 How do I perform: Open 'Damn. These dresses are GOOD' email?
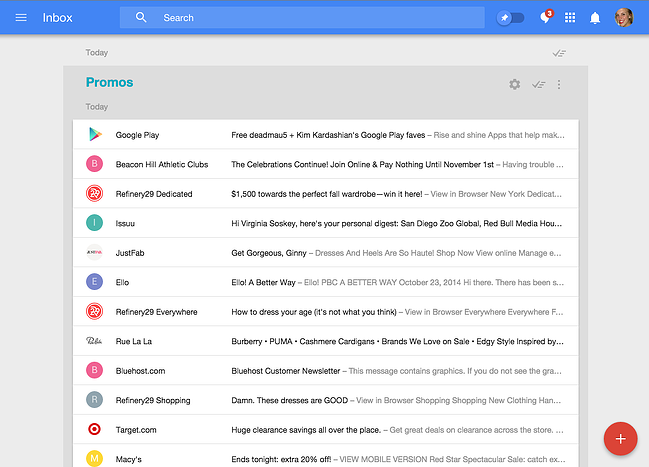(x=326, y=400)
